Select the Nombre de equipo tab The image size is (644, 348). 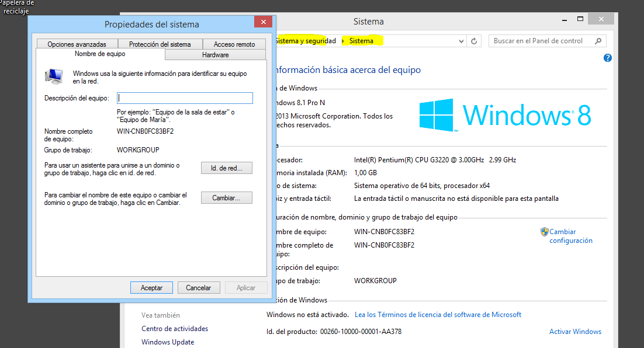[x=100, y=54]
